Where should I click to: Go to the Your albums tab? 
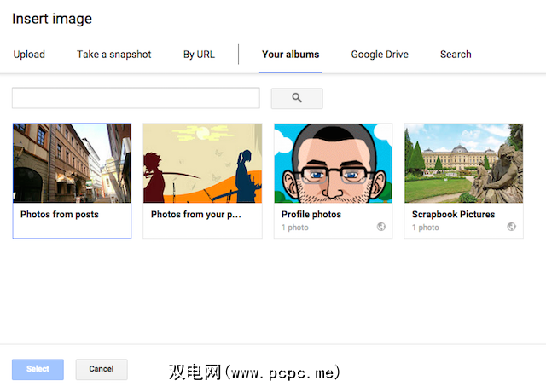click(x=290, y=55)
